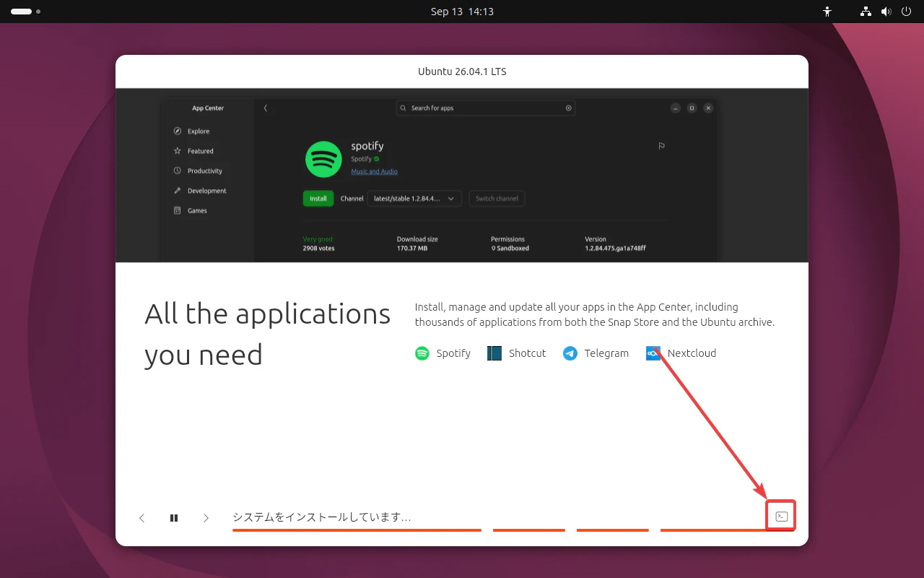Open the clock calendar showing Sep 13 14:13
Screen dimensions: 924x578
click(462, 12)
